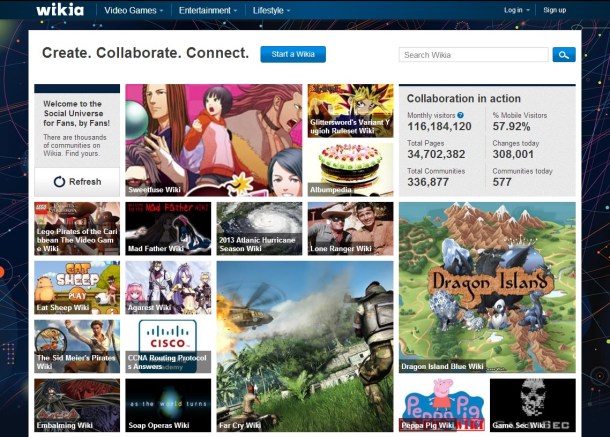The height and width of the screenshot is (437, 610).
Task: Click the Create. Collaborate. Connect. headline
Action: tap(145, 53)
